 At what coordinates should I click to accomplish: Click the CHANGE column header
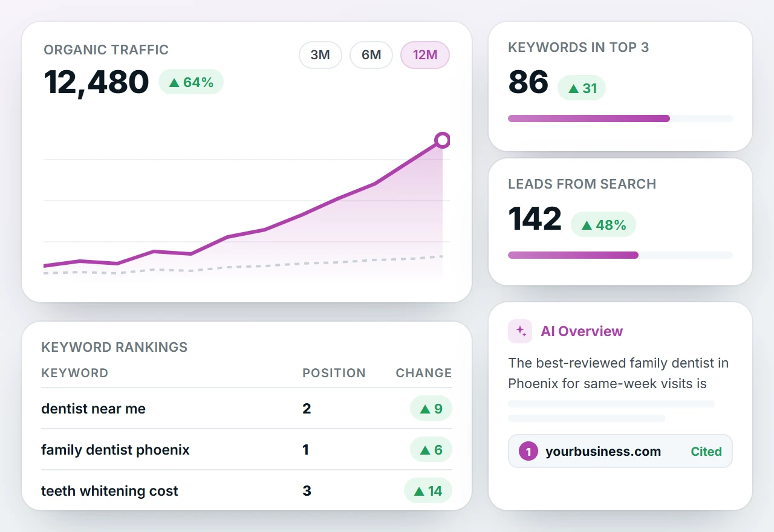[424, 373]
